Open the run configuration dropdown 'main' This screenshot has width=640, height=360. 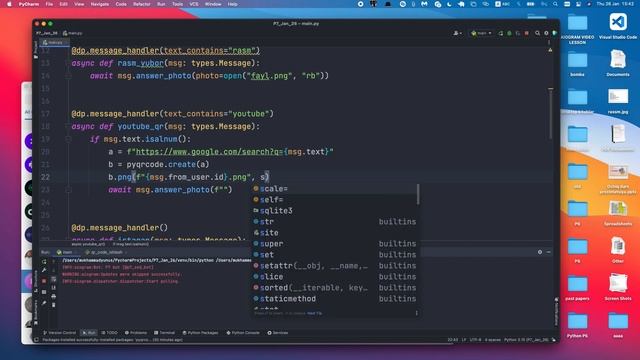(x=481, y=33)
